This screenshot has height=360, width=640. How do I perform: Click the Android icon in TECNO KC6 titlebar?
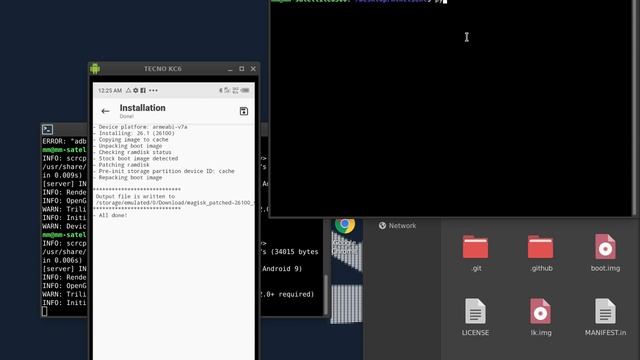[95, 69]
